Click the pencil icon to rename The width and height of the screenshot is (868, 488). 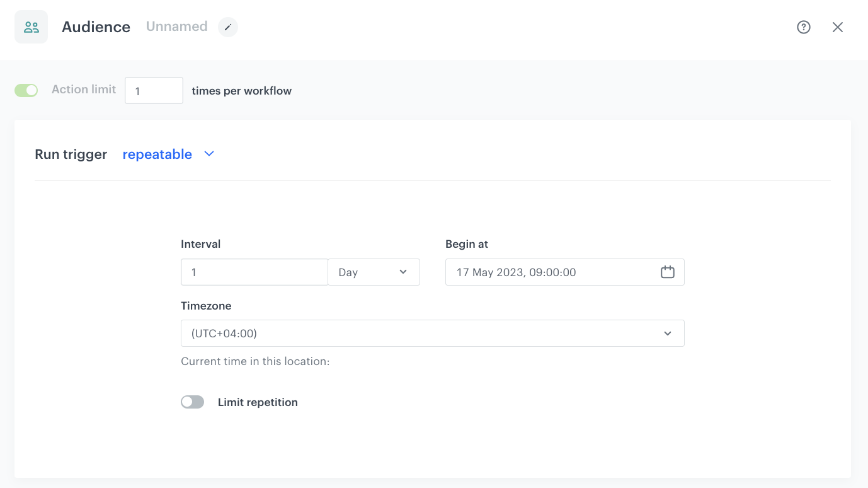pyautogui.click(x=228, y=27)
